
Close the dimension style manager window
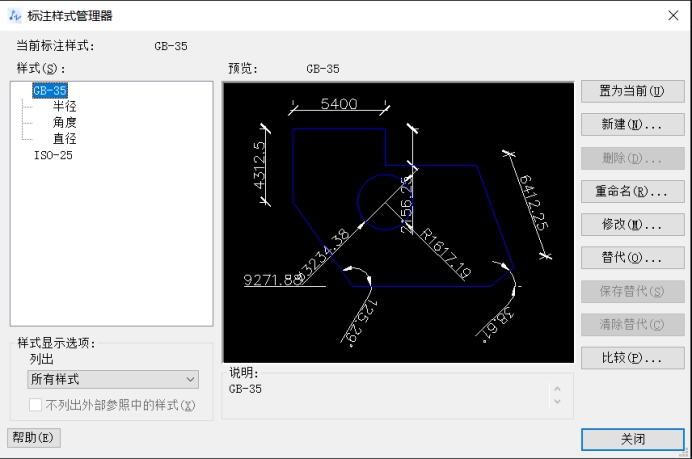[672, 15]
